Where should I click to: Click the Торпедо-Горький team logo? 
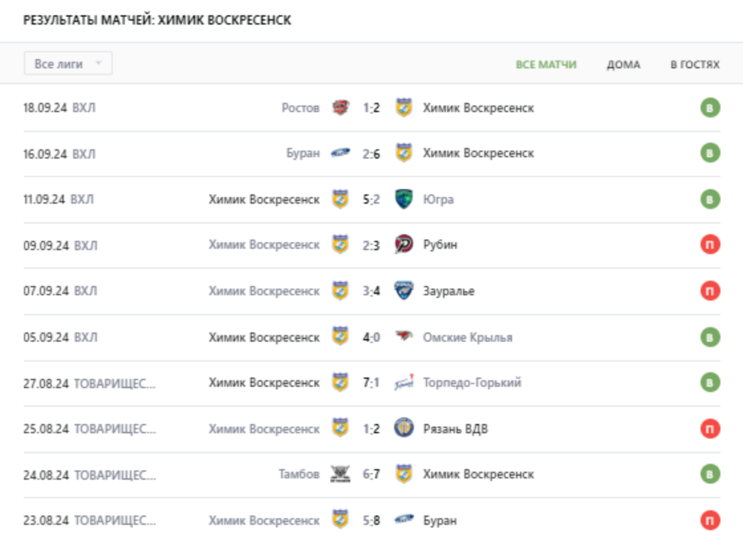click(403, 382)
